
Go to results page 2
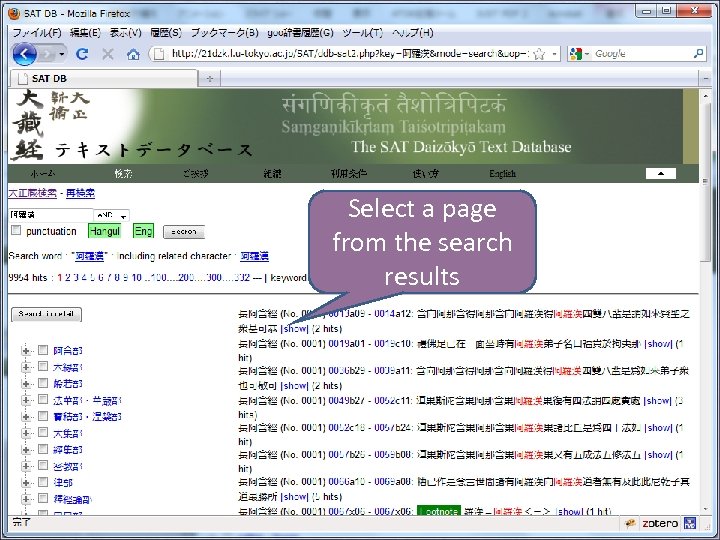[68, 277]
